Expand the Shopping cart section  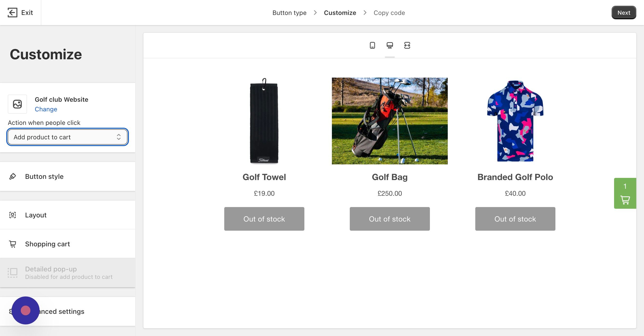(x=68, y=244)
